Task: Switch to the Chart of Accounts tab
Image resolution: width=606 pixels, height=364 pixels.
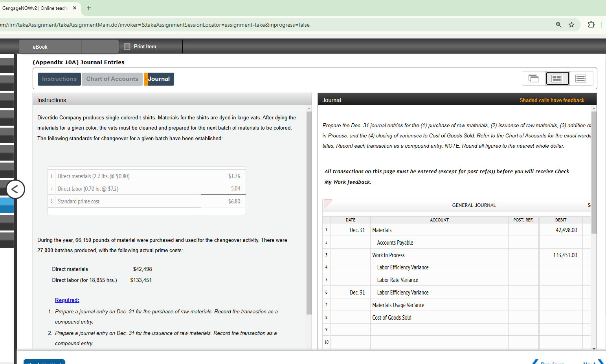Action: point(112,79)
